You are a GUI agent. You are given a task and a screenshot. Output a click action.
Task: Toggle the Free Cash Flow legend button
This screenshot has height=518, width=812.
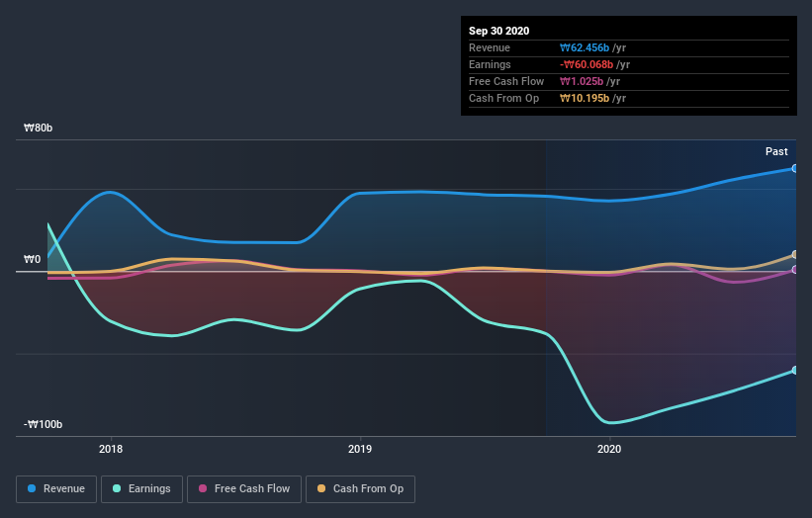pyautogui.click(x=244, y=489)
